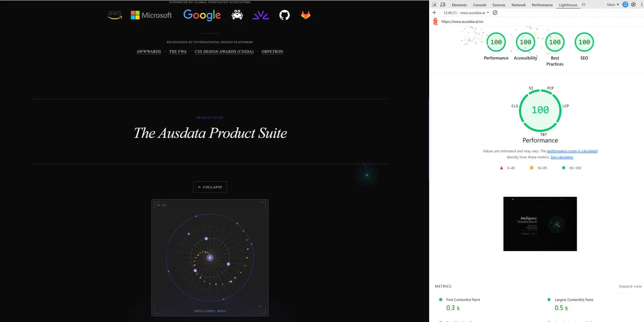Switch to the Elements tab

pyautogui.click(x=459, y=5)
